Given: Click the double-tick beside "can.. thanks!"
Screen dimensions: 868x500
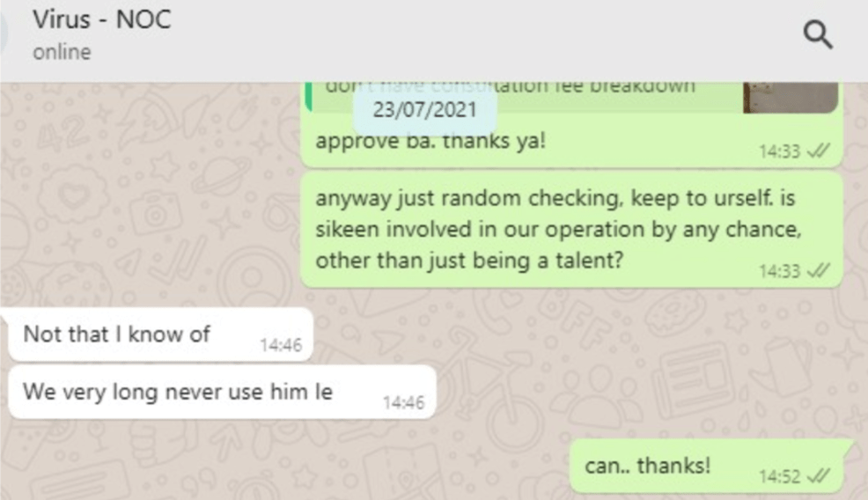Looking at the screenshot, I should [x=818, y=476].
